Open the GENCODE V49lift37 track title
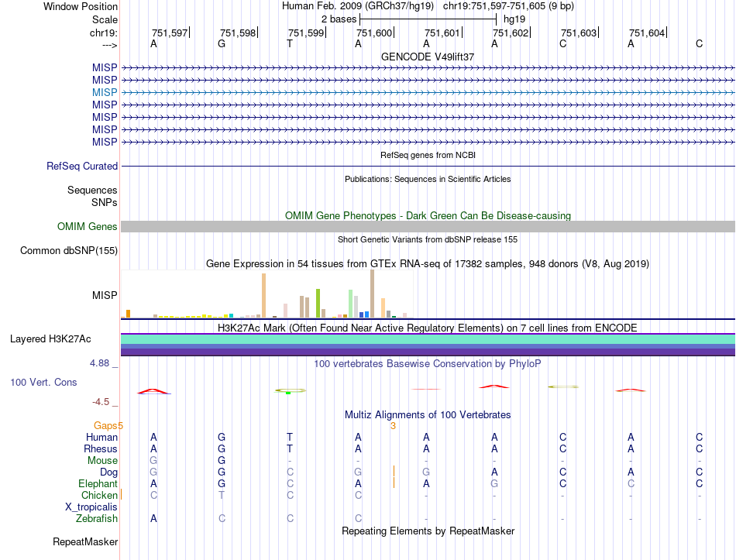The height and width of the screenshot is (560, 736). coord(428,57)
